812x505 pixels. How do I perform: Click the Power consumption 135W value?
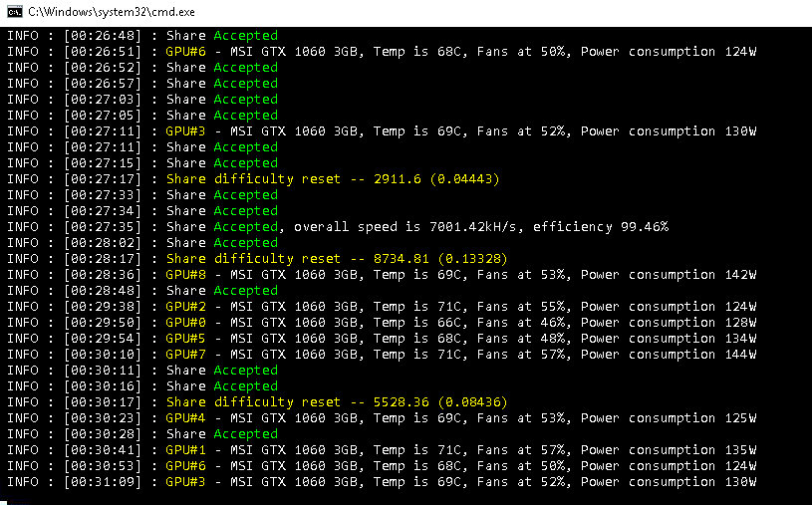pyautogui.click(x=669, y=450)
